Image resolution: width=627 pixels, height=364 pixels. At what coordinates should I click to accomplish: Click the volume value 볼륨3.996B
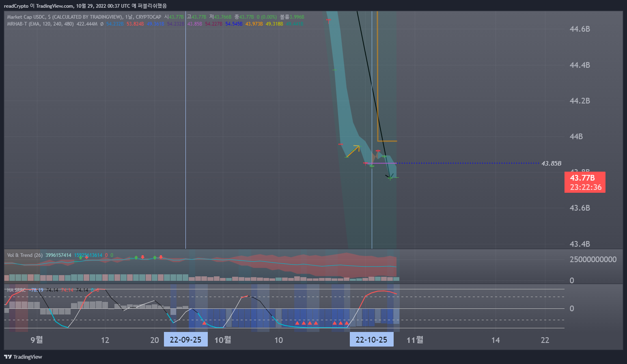(292, 17)
